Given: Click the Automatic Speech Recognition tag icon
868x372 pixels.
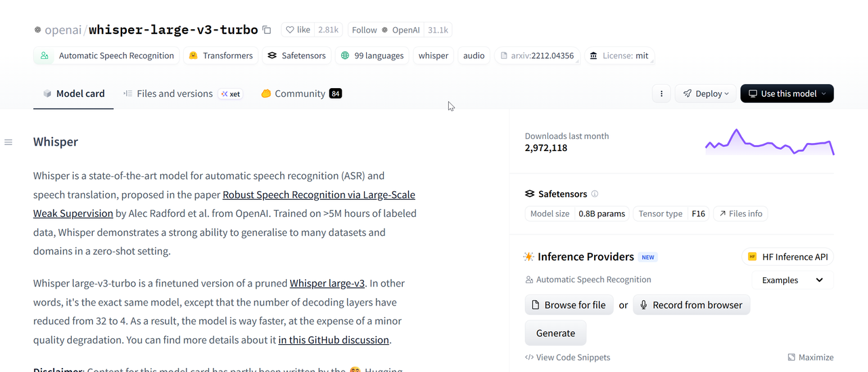Looking at the screenshot, I should tap(45, 56).
